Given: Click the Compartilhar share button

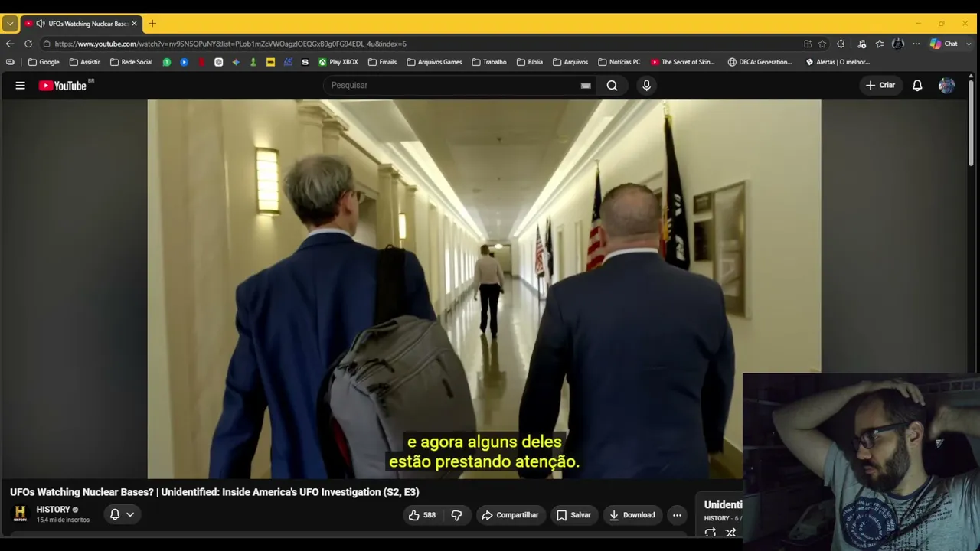Looking at the screenshot, I should click(x=510, y=515).
